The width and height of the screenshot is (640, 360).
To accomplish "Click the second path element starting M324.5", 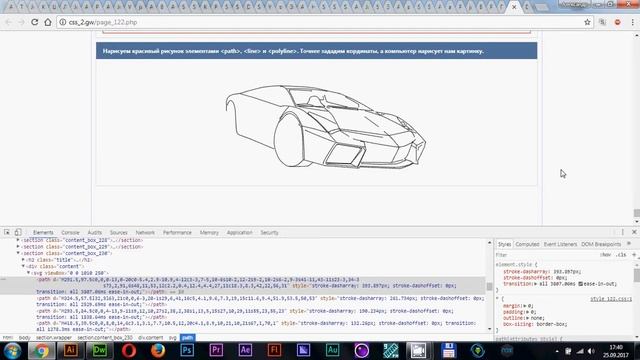I will click(x=260, y=301).
